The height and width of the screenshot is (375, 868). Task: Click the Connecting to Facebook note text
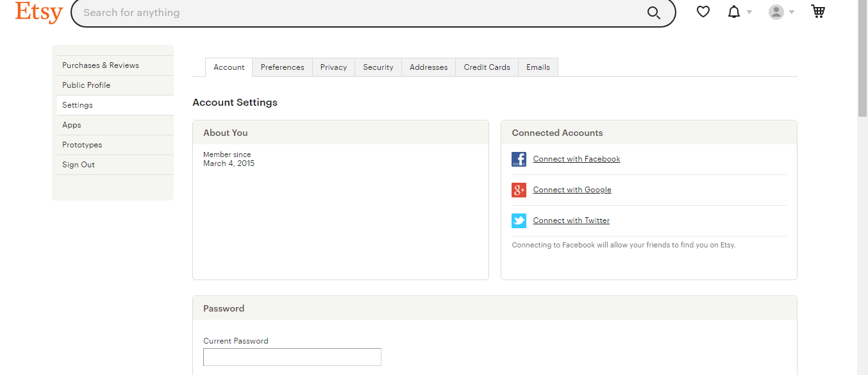coord(624,245)
